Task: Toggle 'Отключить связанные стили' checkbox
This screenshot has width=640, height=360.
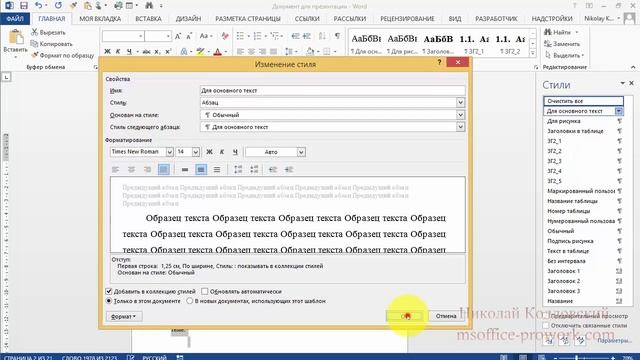Action: (546, 325)
